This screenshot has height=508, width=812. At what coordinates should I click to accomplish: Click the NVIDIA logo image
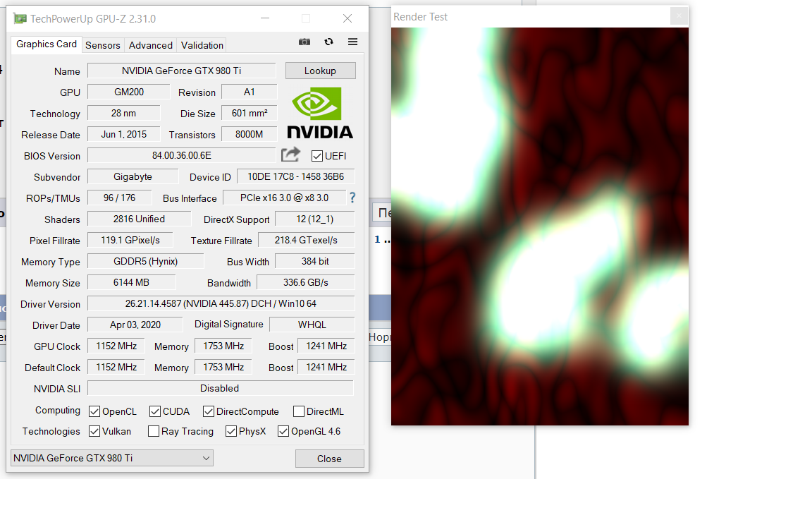coord(320,113)
